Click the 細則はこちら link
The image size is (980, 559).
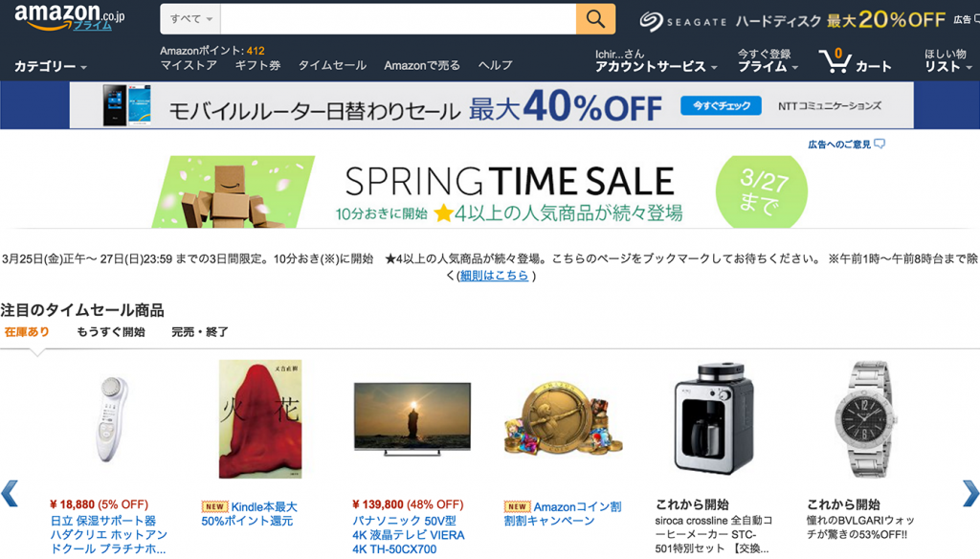494,276
